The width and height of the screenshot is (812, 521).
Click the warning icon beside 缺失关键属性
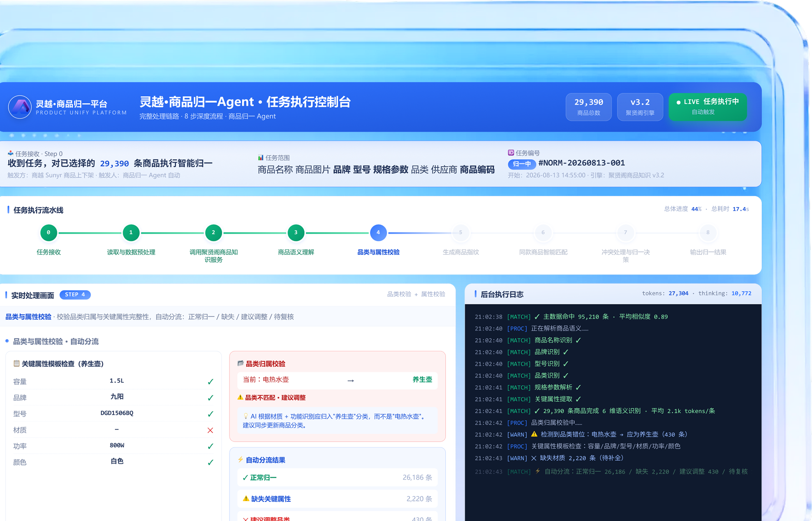[x=246, y=498]
